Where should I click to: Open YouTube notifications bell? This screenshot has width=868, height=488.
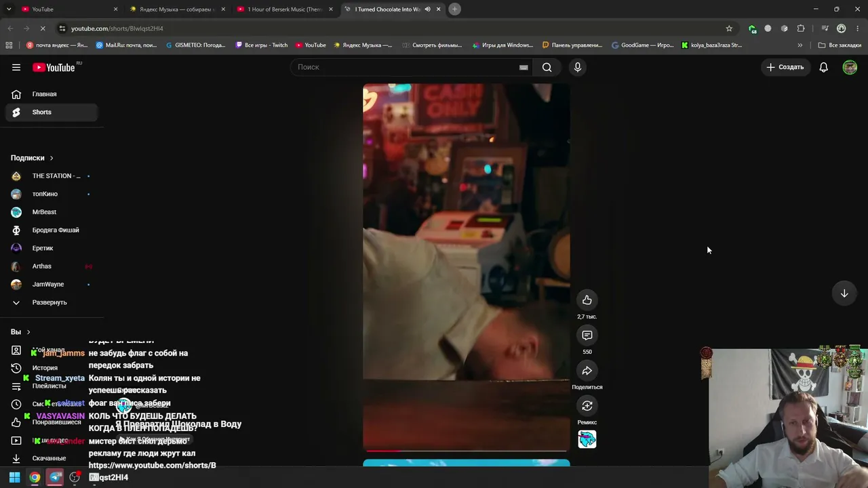823,67
